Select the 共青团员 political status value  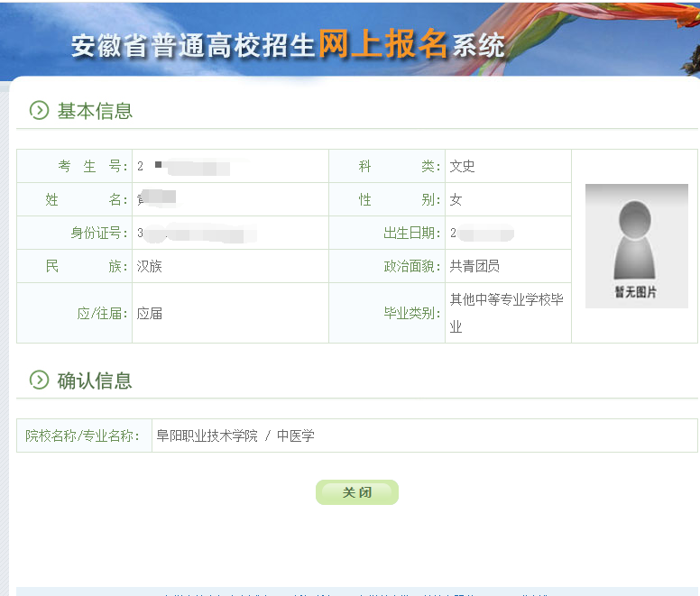[x=474, y=266]
